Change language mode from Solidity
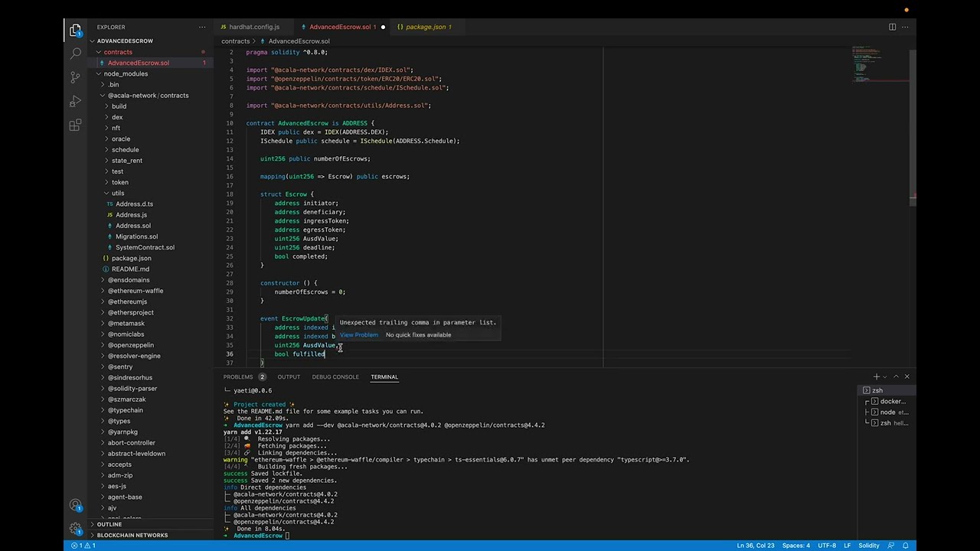 click(x=869, y=546)
